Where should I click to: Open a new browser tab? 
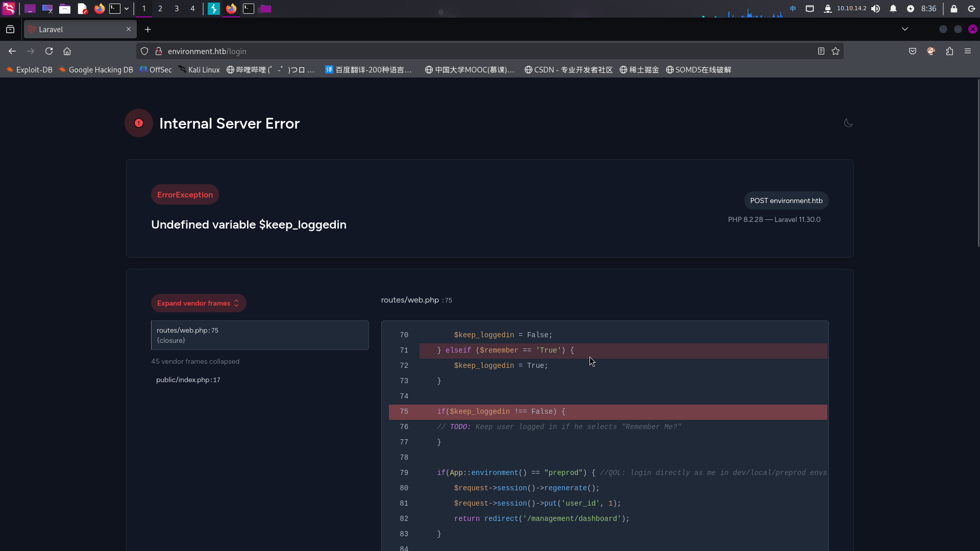pyautogui.click(x=148, y=30)
